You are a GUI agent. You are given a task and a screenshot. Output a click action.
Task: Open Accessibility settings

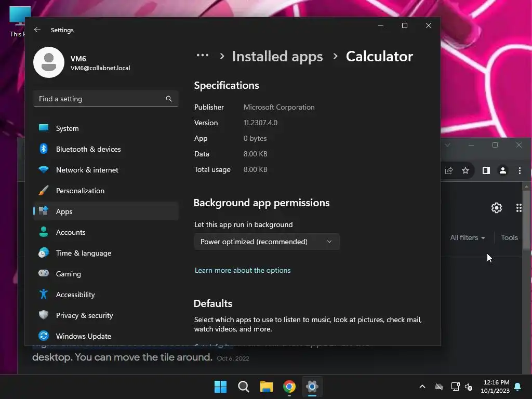[x=106, y=294]
